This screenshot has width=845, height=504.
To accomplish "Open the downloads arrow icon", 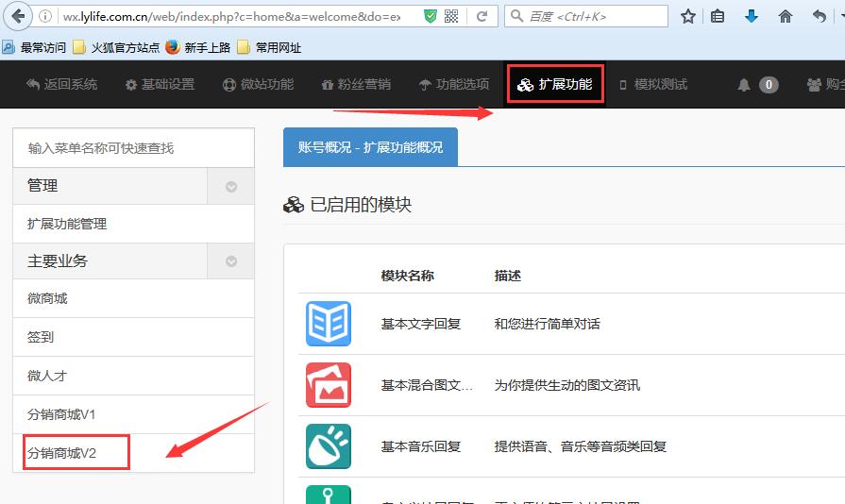I will tap(752, 16).
